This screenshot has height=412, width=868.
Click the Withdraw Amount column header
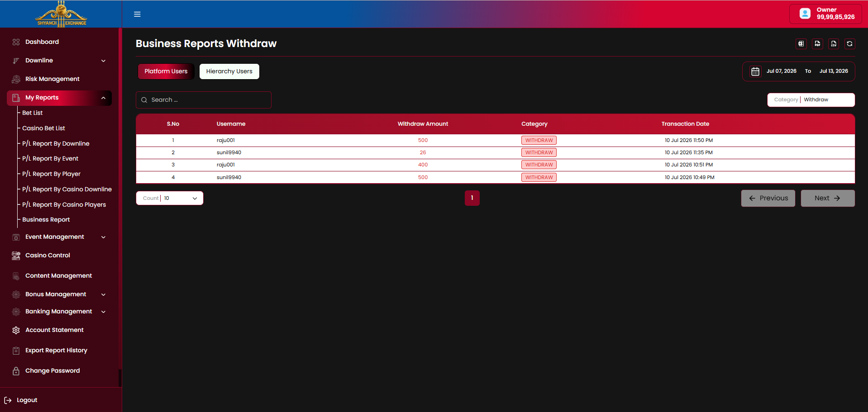423,124
